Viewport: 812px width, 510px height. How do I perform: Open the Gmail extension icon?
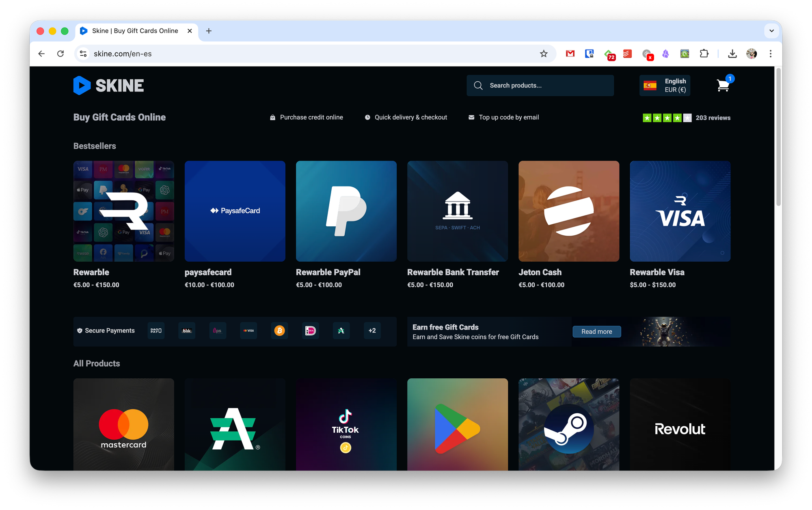(570, 54)
